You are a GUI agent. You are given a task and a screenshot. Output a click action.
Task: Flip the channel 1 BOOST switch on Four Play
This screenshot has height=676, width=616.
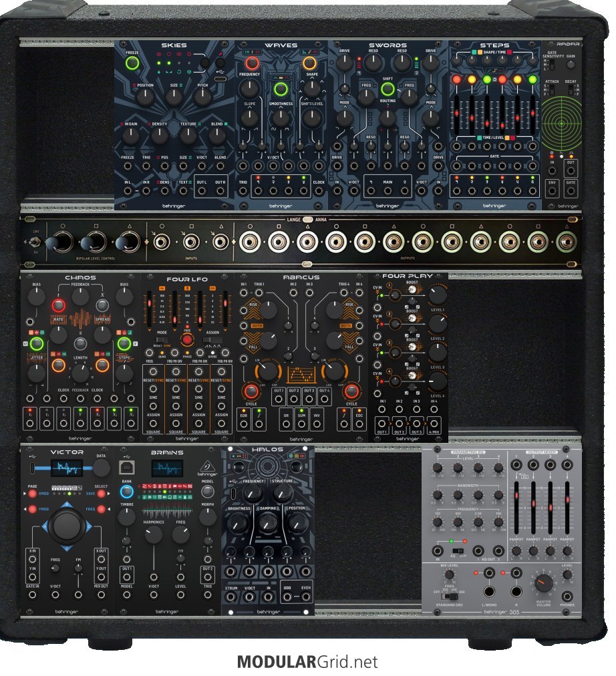tap(412, 289)
